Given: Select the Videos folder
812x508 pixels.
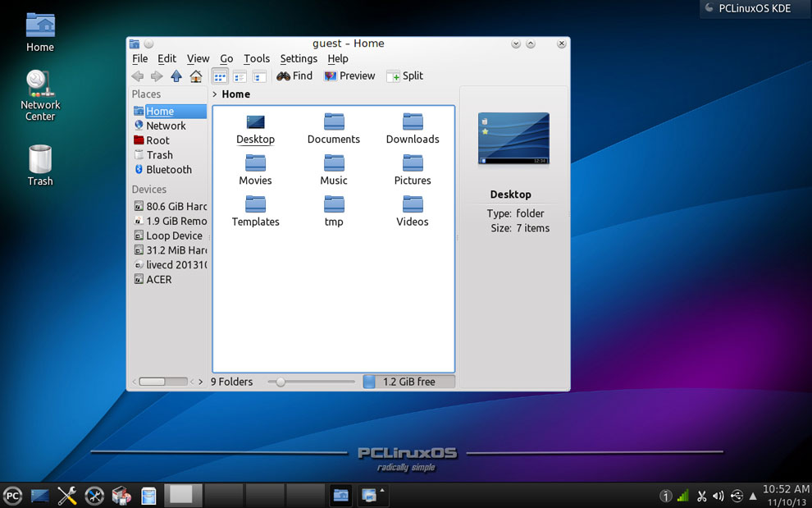Looking at the screenshot, I should tap(413, 212).
